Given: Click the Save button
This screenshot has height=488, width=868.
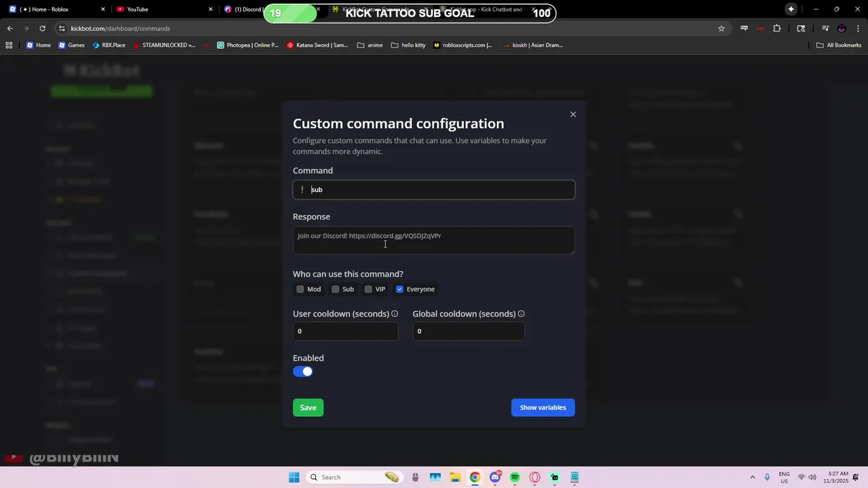Looking at the screenshot, I should click(x=308, y=407).
